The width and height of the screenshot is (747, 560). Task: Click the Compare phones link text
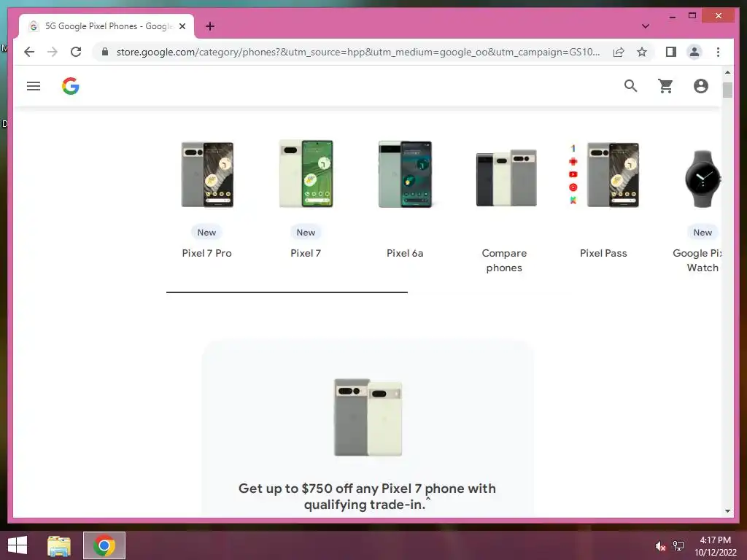(x=504, y=260)
